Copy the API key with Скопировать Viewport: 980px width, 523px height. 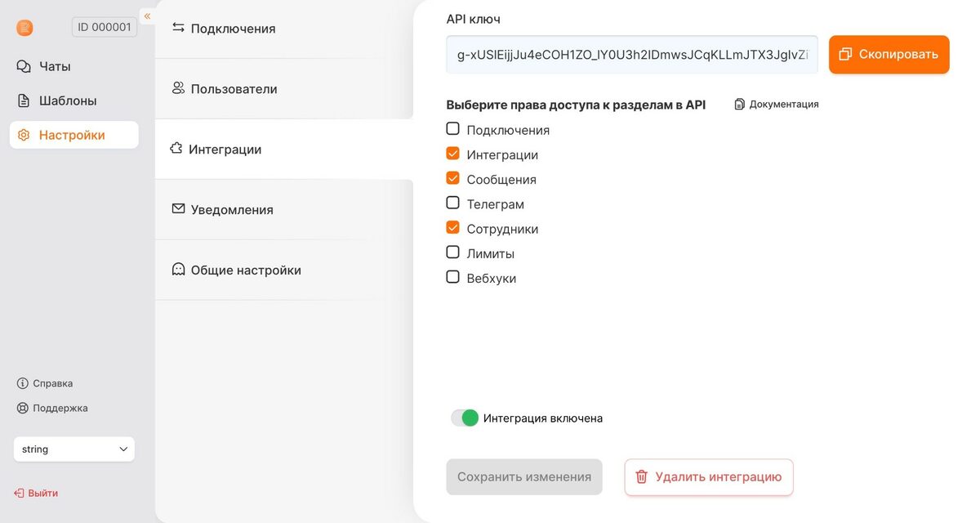click(x=889, y=54)
